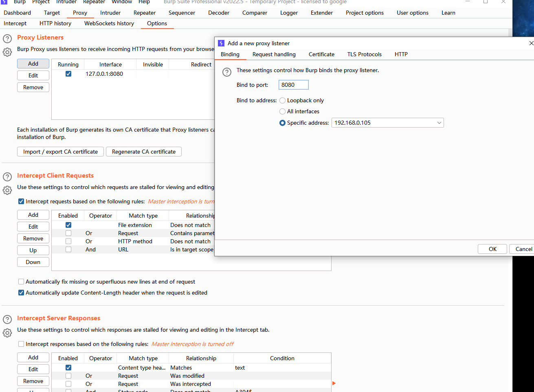Viewport: 534px width, 392px height.
Task: Switch to the Learn tab
Action: point(448,13)
